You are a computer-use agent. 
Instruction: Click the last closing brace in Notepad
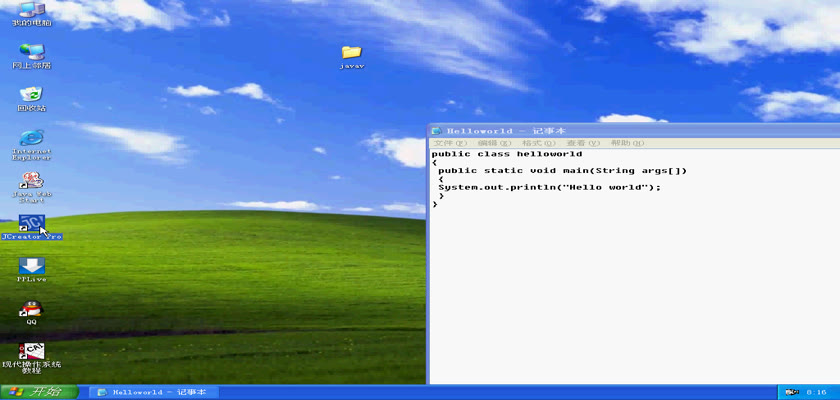(435, 205)
